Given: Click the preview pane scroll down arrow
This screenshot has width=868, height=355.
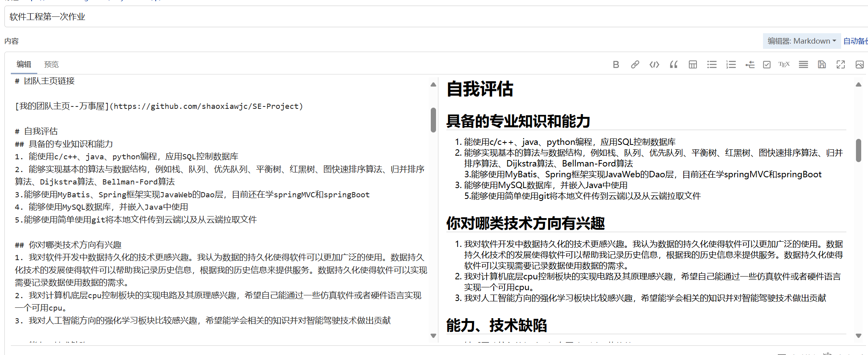Looking at the screenshot, I should [x=858, y=336].
